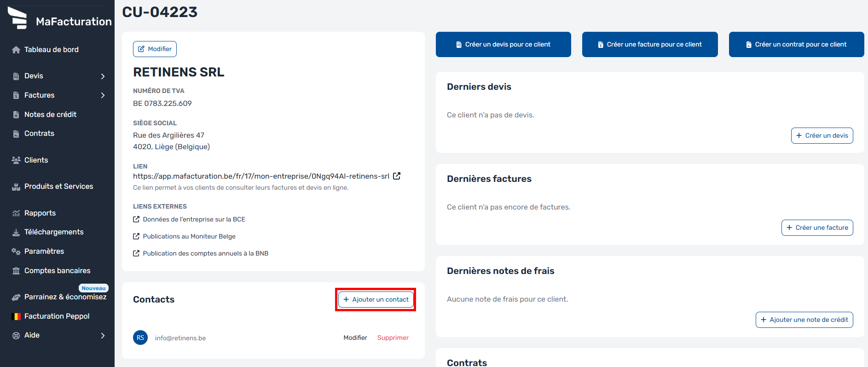Screen dimensions: 868x367
Task: Click 'Créer une facture pour ce client'
Action: point(650,44)
